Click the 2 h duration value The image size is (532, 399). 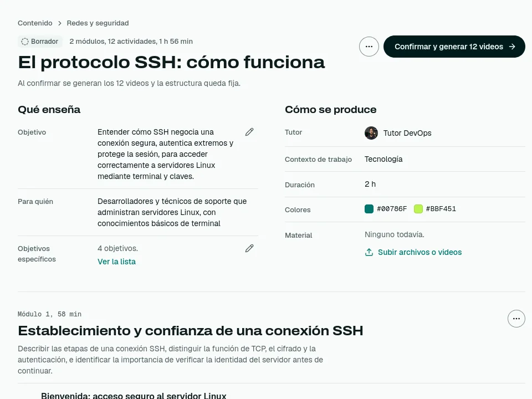(x=370, y=184)
